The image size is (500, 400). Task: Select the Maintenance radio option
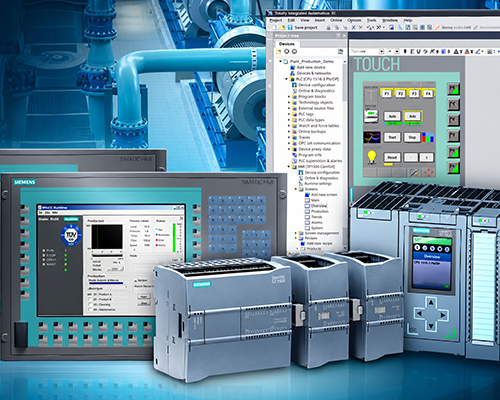(90, 310)
